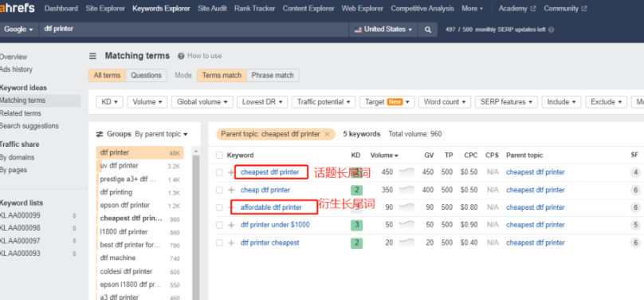Click the SF badge for cheap dtf printer row
This screenshot has width=644, height=300.
(635, 190)
